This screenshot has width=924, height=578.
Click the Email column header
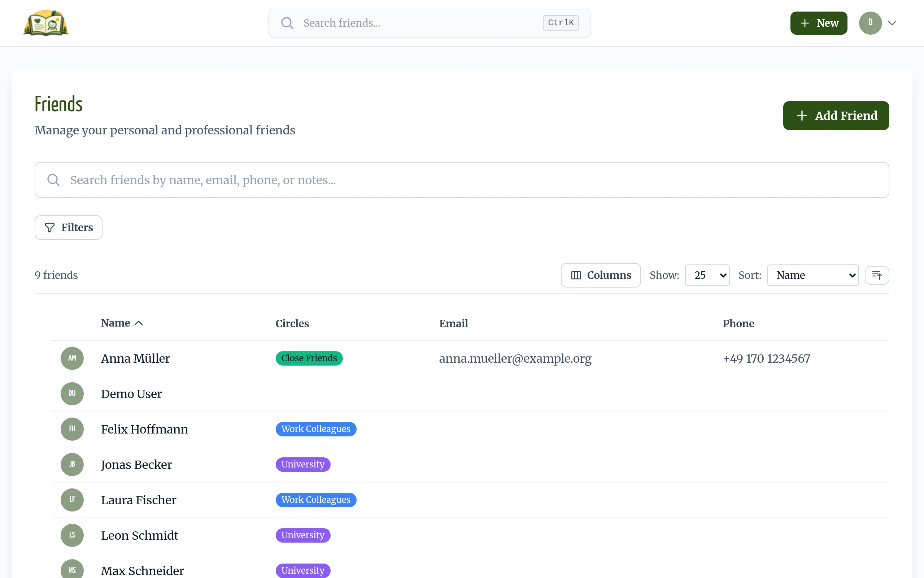coord(453,323)
